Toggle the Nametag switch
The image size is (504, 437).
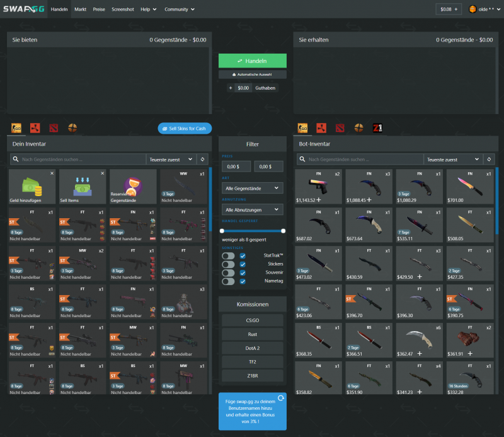coord(228,281)
